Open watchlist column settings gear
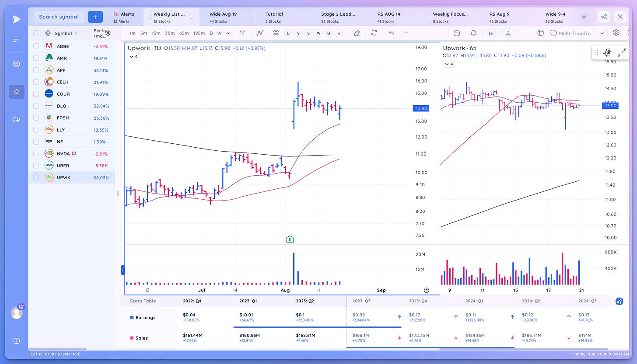Image resolution: width=637 pixels, height=364 pixels. pos(47,33)
